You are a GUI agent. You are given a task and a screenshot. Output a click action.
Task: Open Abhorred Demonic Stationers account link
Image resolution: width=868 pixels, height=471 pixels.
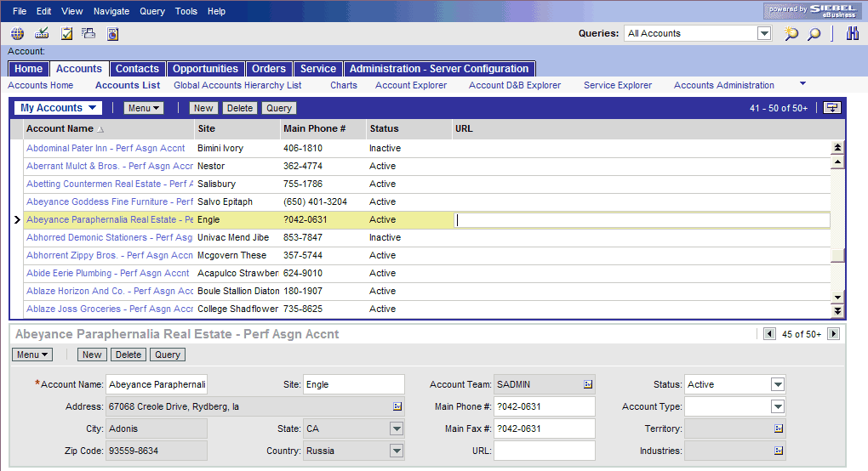tap(109, 237)
